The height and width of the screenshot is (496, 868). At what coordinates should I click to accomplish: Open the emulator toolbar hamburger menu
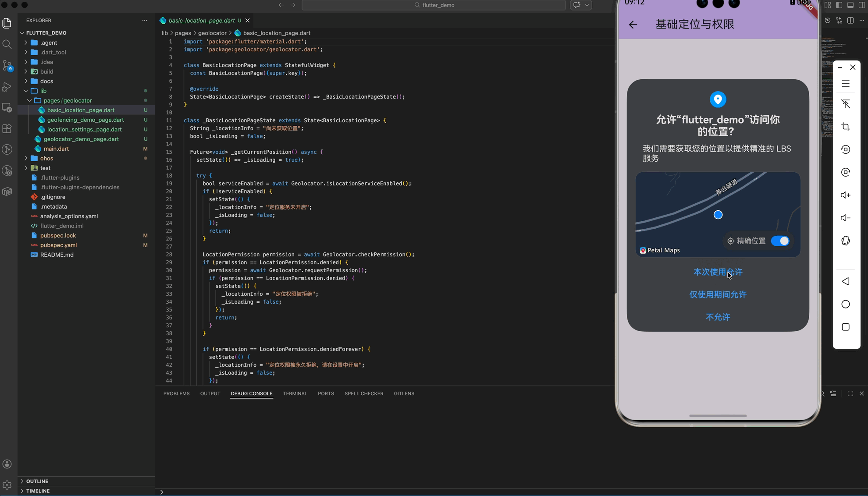(x=846, y=83)
